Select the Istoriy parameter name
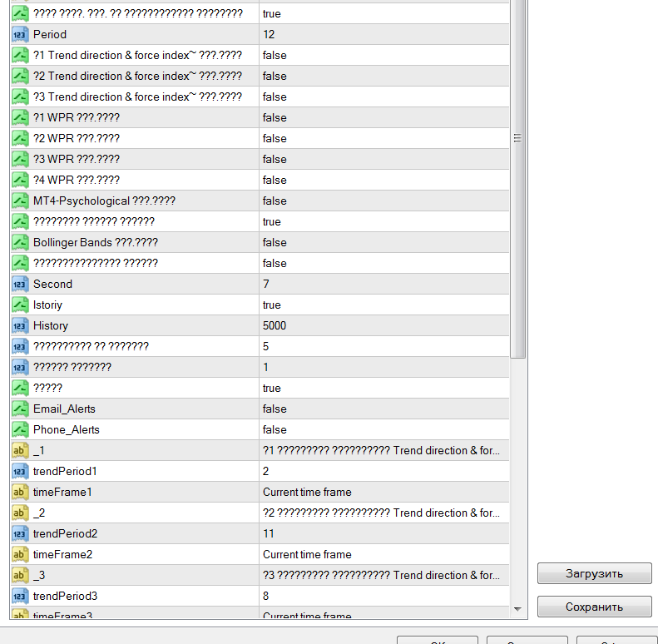Viewport: 658px width, 644px height. click(x=47, y=305)
